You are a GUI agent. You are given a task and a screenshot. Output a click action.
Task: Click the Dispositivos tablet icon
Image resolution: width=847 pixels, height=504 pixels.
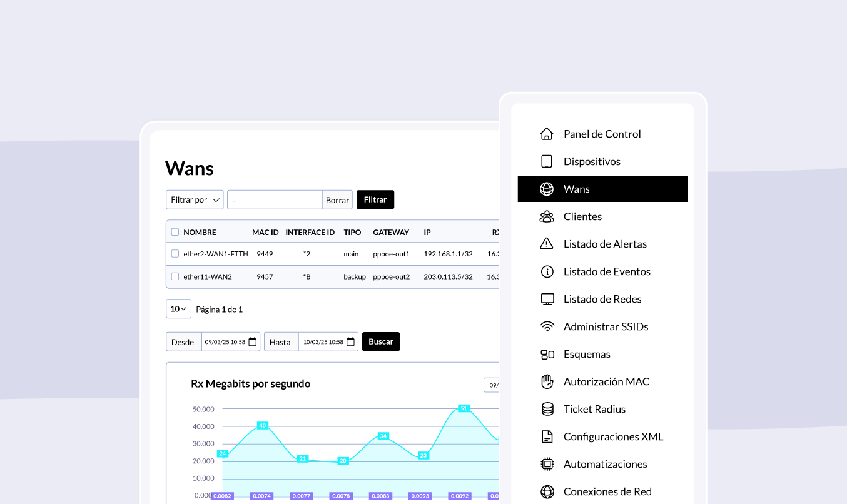[547, 161]
